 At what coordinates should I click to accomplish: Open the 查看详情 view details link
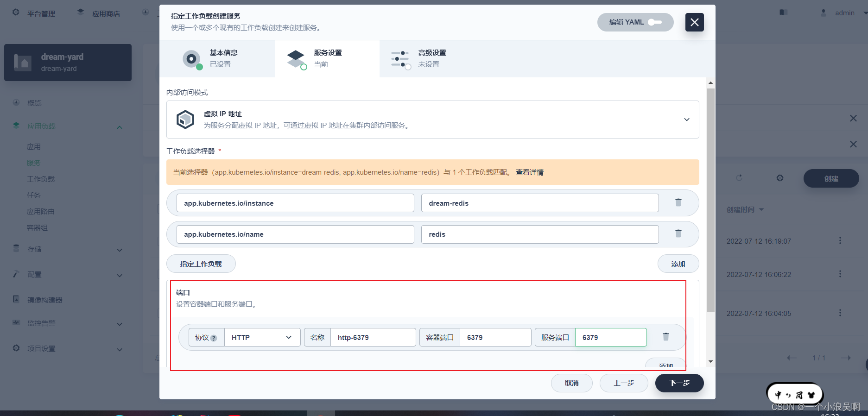pos(530,172)
